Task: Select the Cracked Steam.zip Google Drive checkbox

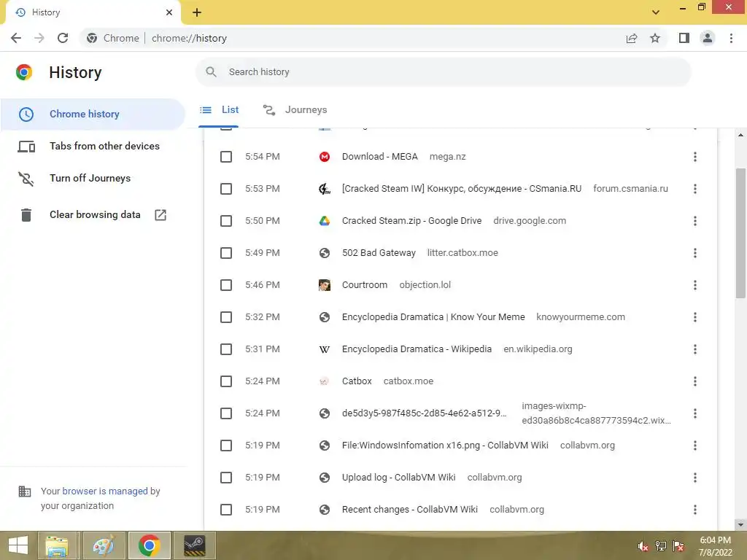Action: point(226,221)
